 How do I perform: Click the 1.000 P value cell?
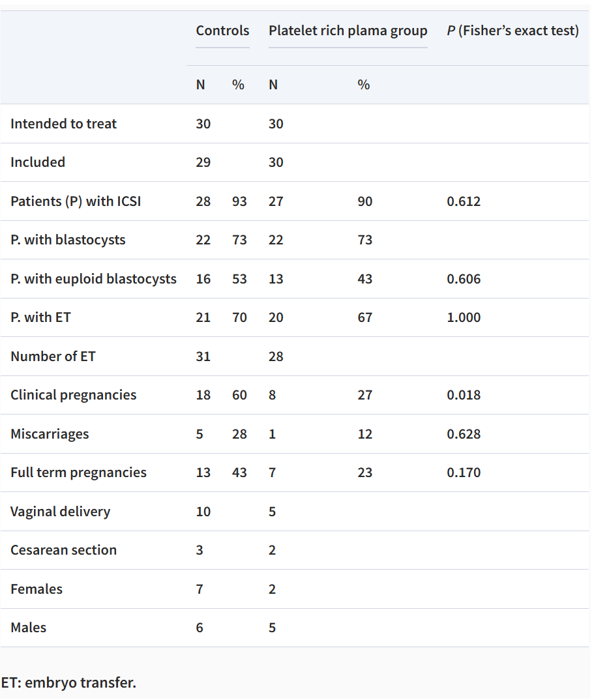click(x=464, y=317)
